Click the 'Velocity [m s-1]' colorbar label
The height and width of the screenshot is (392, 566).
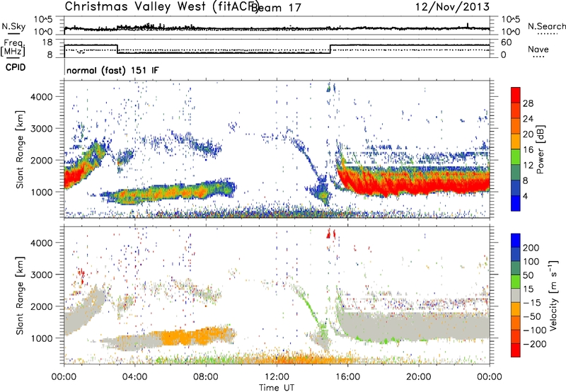[x=553, y=295]
